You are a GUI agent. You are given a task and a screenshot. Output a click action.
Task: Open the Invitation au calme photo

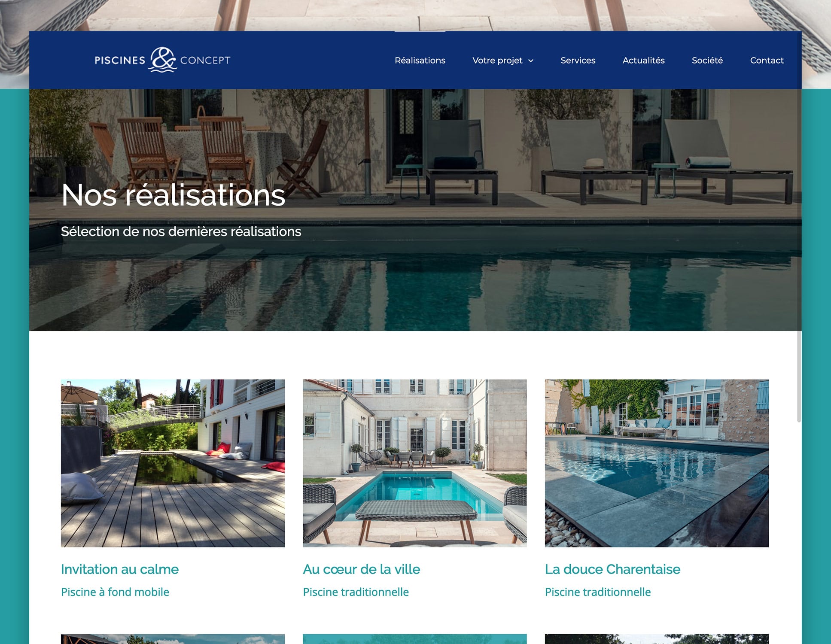(x=173, y=463)
